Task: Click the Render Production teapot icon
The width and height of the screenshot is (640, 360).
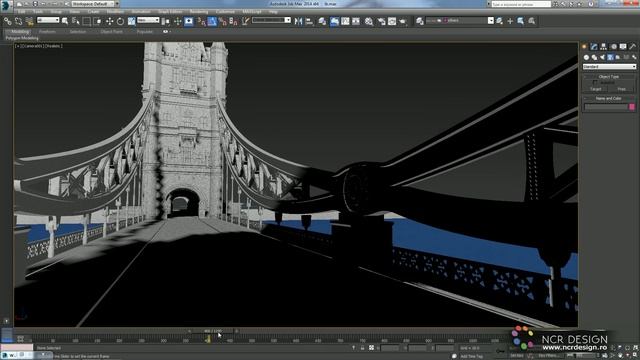Action: 403,21
